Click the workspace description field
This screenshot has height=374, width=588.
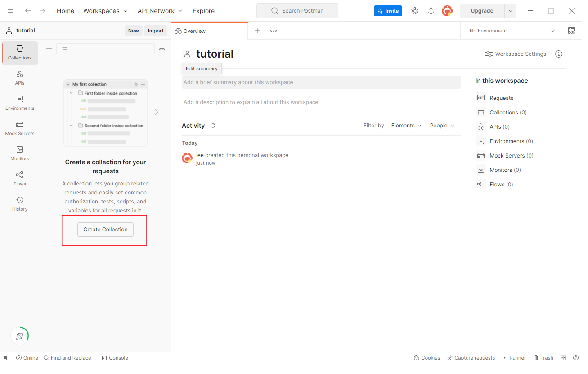[x=321, y=102]
